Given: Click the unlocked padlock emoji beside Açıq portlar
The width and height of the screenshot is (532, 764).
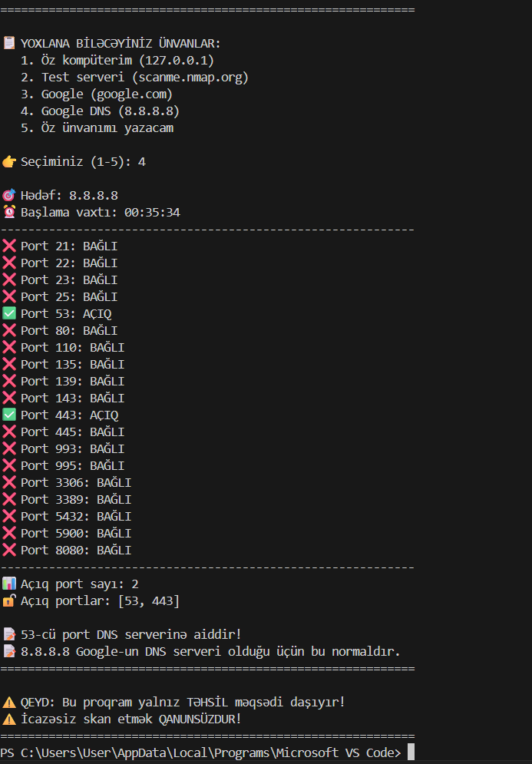Looking at the screenshot, I should pos(9,600).
